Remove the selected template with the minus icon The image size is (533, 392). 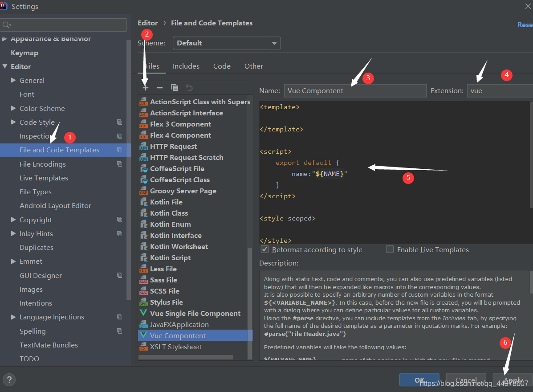click(x=160, y=88)
